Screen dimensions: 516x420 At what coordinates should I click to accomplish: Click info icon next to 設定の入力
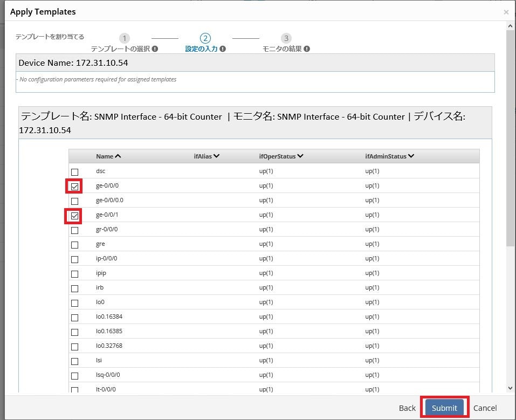pyautogui.click(x=223, y=49)
